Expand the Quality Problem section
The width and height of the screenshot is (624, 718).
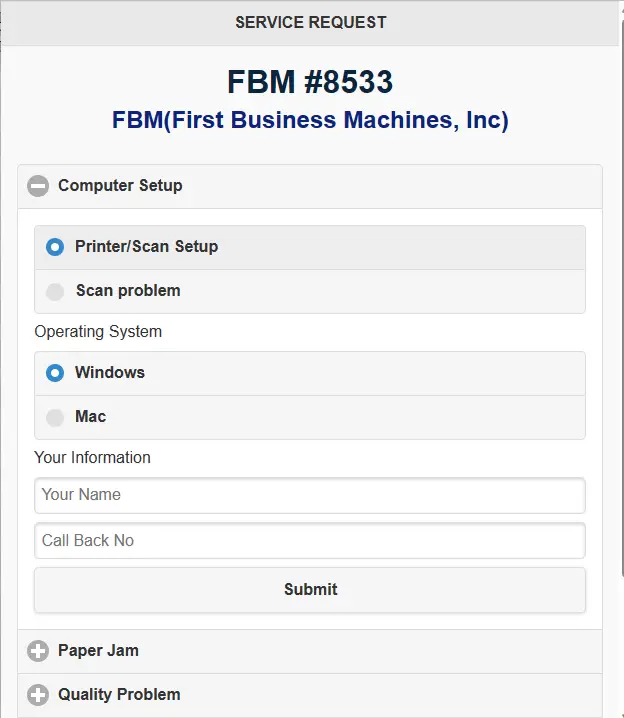click(x=119, y=695)
